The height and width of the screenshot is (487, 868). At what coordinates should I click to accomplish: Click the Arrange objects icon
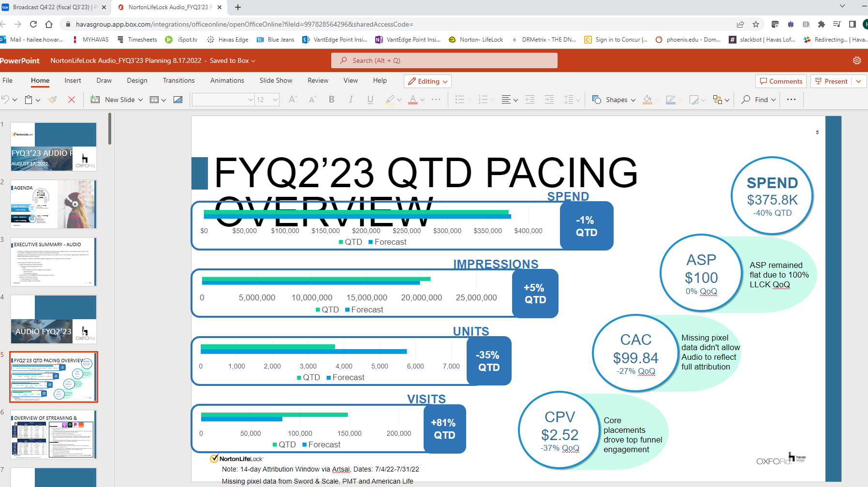(x=718, y=100)
